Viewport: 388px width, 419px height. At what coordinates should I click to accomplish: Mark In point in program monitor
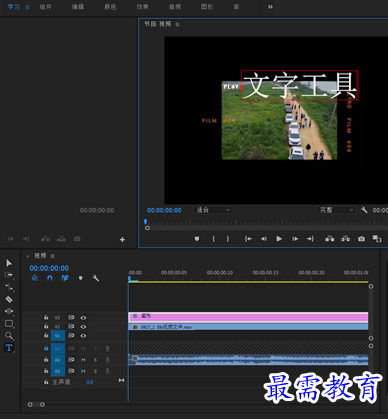pyautogui.click(x=214, y=239)
